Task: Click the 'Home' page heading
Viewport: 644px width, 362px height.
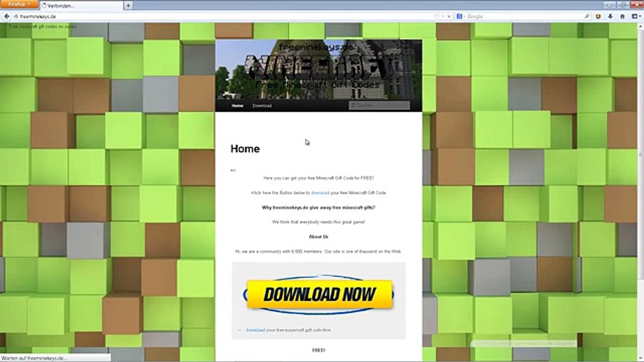Action: pyautogui.click(x=245, y=149)
